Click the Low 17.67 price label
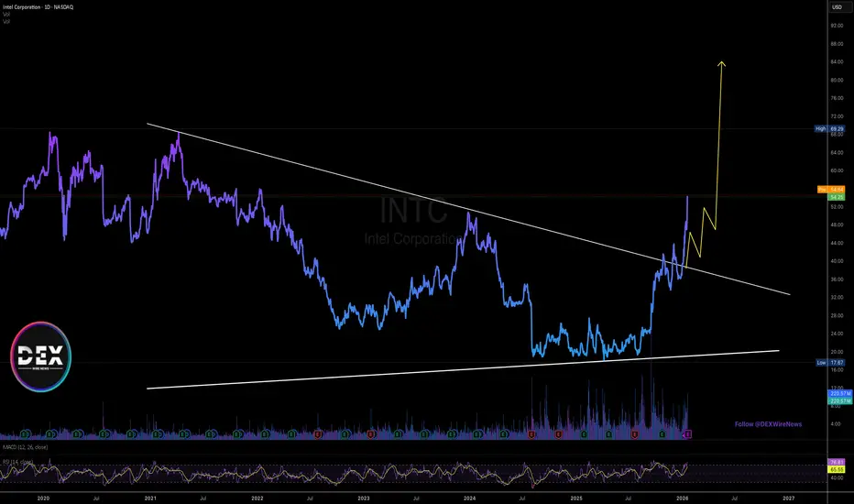This screenshot has height=504, width=854. point(830,362)
